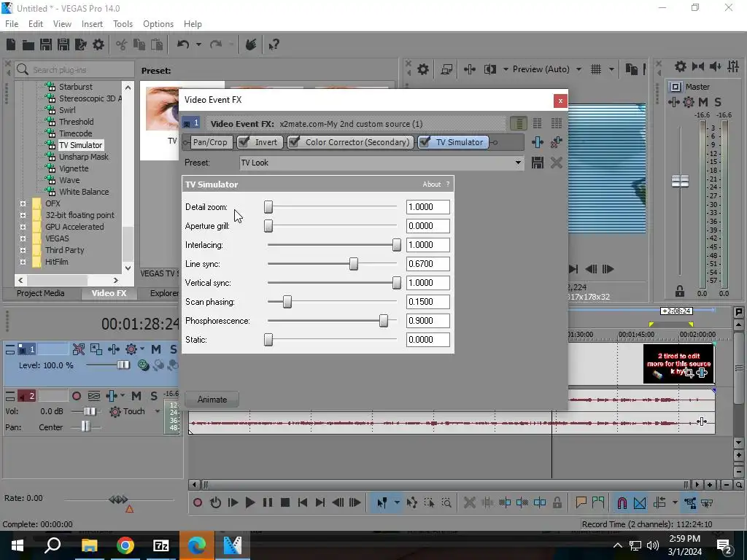Open Event Pan/Crop on video clip
This screenshot has width=747, height=560.
689,373
